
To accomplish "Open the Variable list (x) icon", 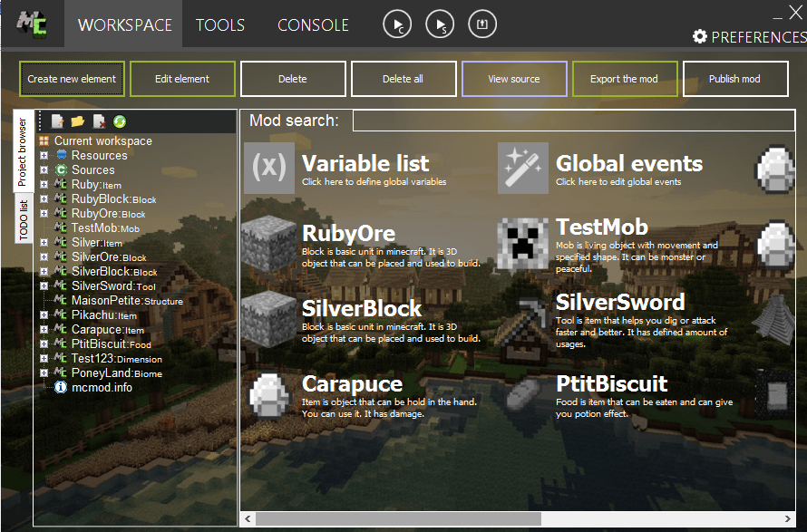I will pyautogui.click(x=269, y=169).
